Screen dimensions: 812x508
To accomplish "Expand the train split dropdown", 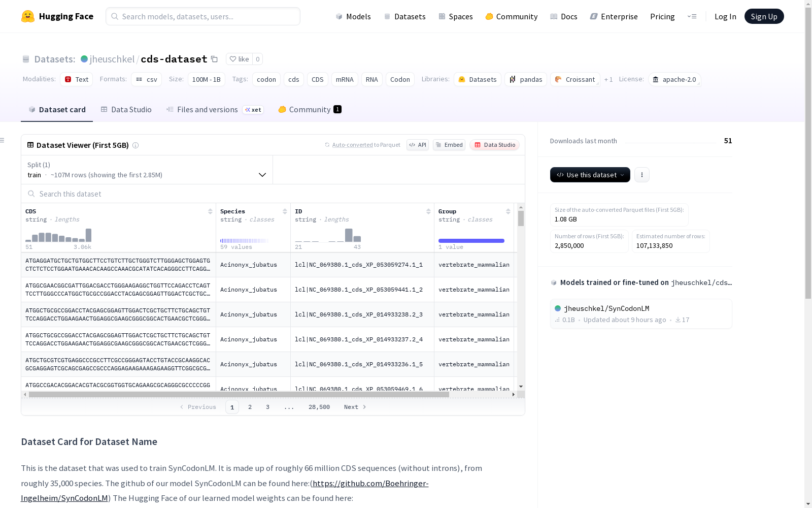I will point(147,170).
